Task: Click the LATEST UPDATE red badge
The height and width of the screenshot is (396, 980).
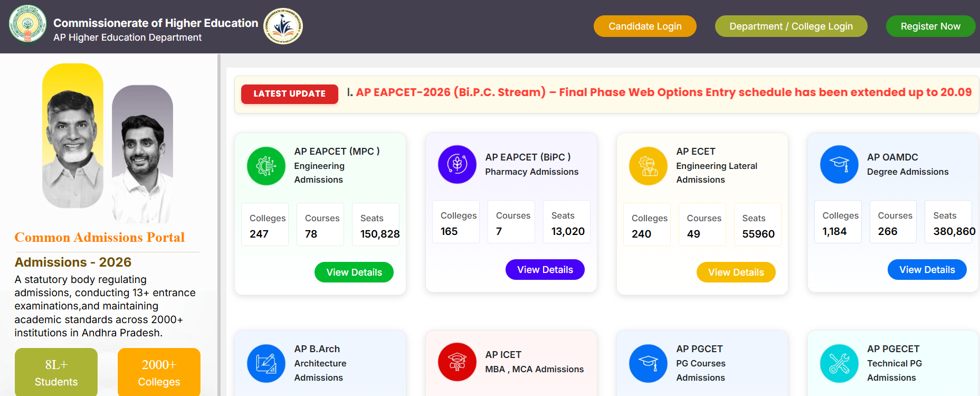Action: click(x=290, y=94)
